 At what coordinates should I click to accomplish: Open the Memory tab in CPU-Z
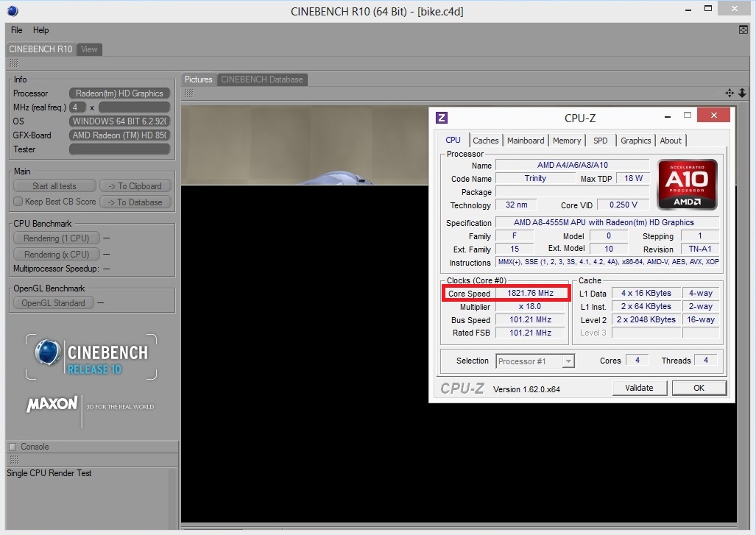click(x=567, y=141)
